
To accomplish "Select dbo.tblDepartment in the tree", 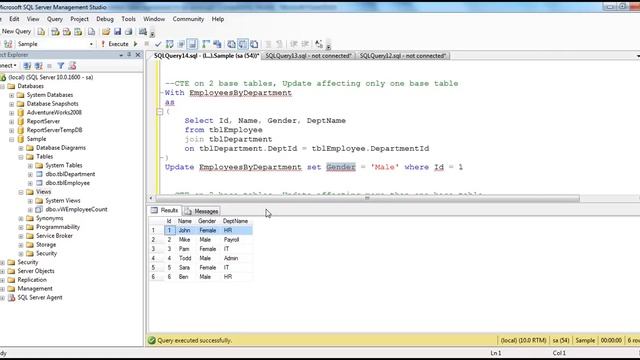I will click(70, 174).
